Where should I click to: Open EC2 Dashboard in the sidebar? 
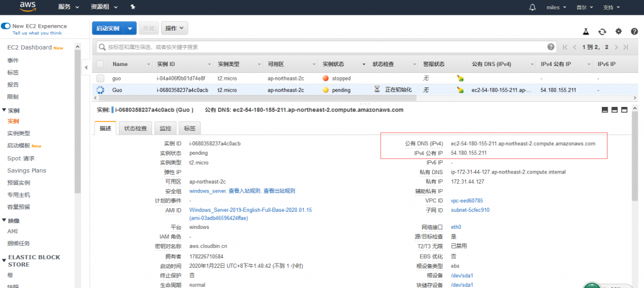point(29,48)
